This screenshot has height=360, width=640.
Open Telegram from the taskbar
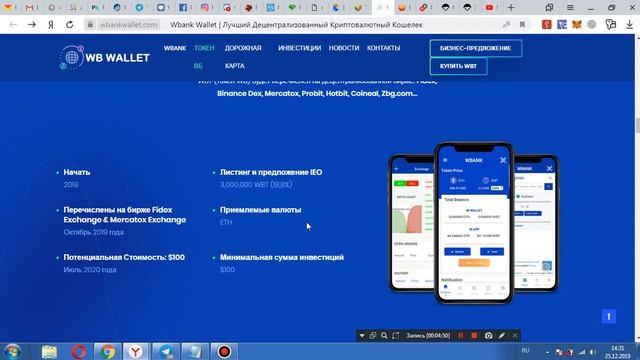point(166,351)
